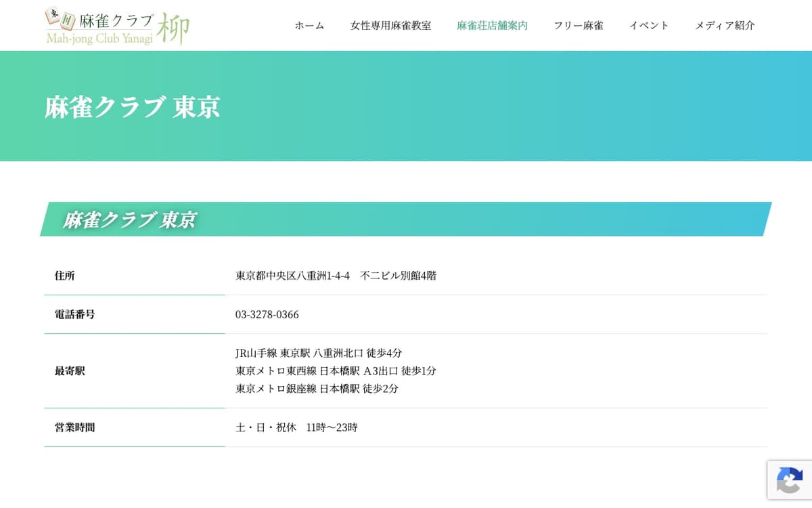Click the 電話番号 row label
Viewport: 812px width, 508px height.
click(x=74, y=314)
